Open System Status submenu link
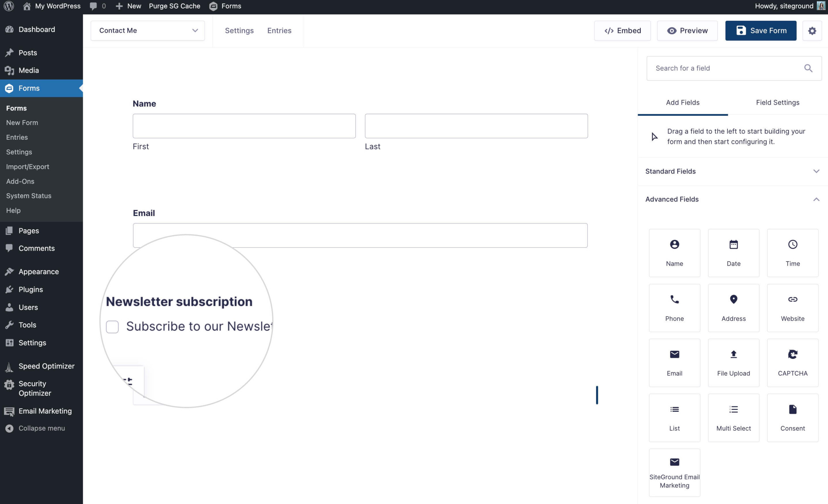The height and width of the screenshot is (504, 828). click(28, 196)
